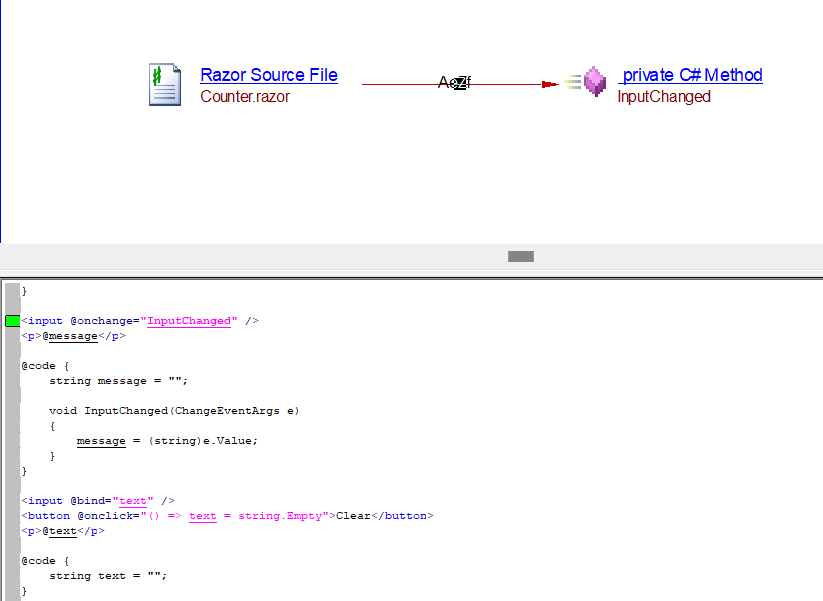The height and width of the screenshot is (601, 823).
Task: Open the Razor Source File link
Action: (x=269, y=75)
